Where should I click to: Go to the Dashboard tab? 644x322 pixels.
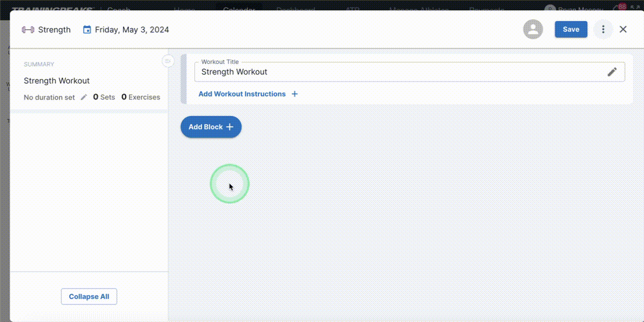click(295, 9)
